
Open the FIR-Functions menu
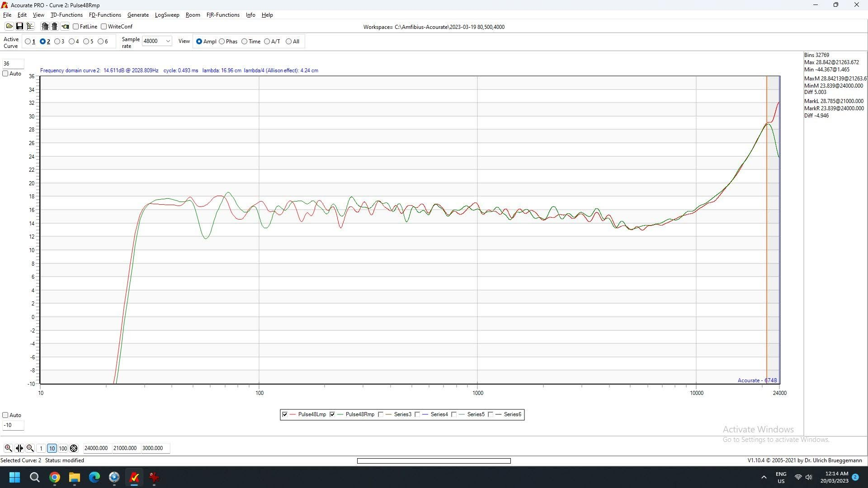(x=223, y=15)
